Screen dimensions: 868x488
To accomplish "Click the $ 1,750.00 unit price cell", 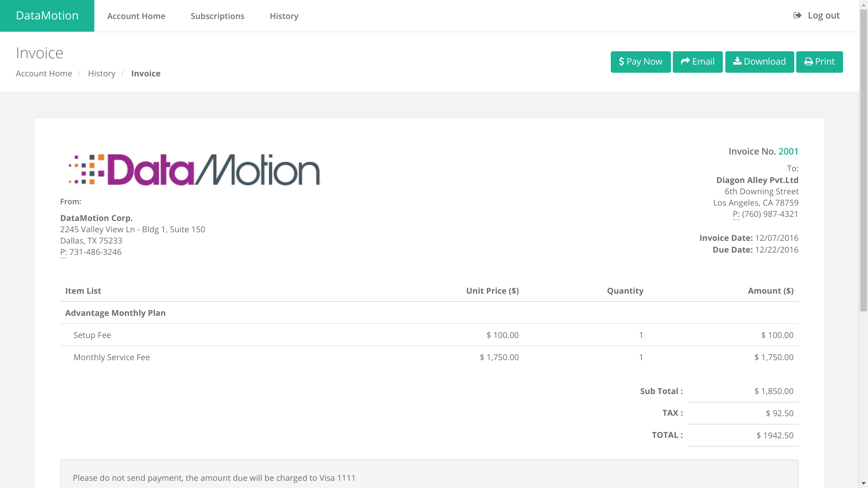I will [499, 357].
